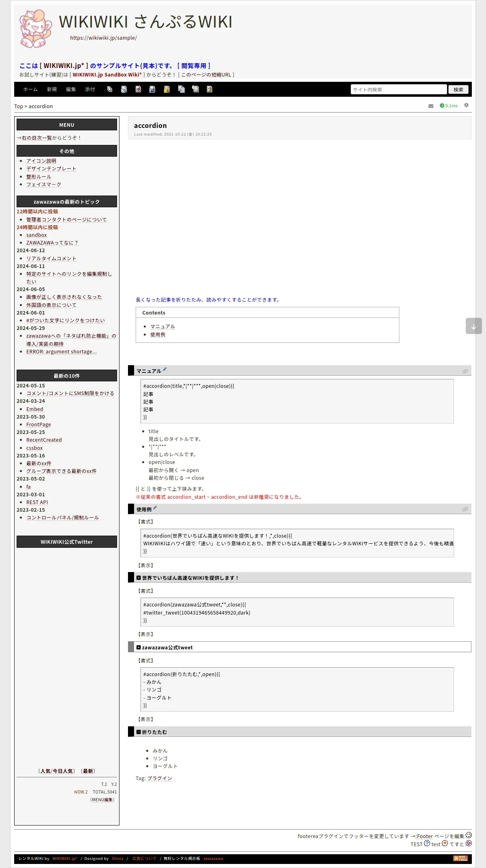Click the 検索 search button
This screenshot has width=486, height=868.
(458, 89)
